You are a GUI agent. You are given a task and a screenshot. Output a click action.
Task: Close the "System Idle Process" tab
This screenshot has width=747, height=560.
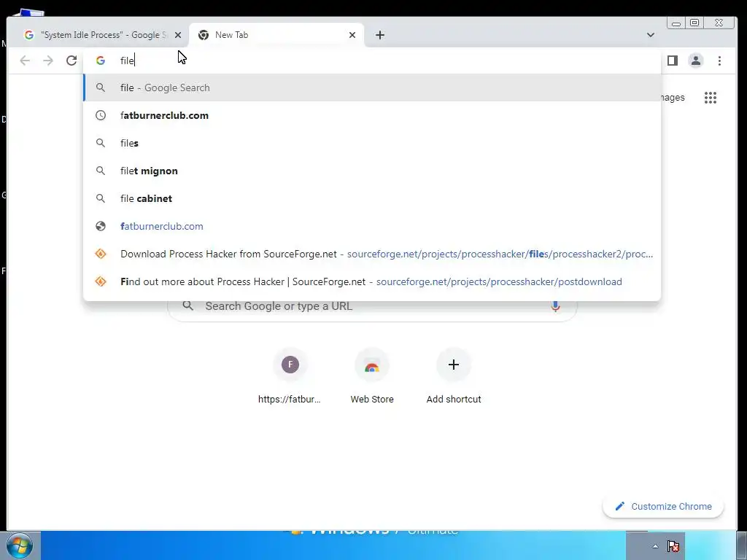pos(178,35)
